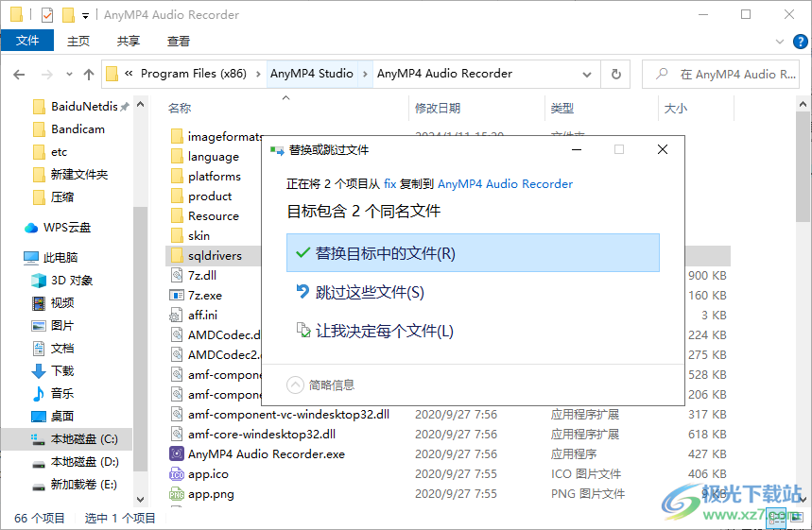Select 新建文件夹 in sidebar
Image resolution: width=812 pixels, height=530 pixels.
[x=70, y=175]
